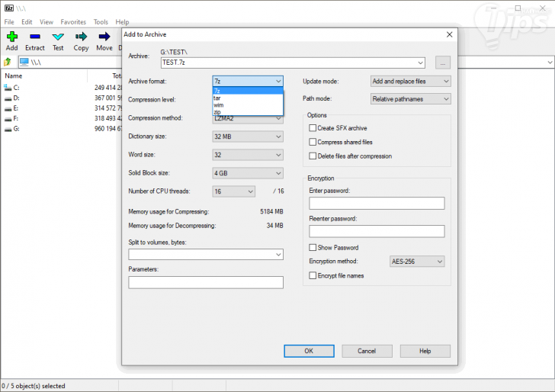Viewport: 555px width, 392px height.
Task: Click the dialog Help button
Action: point(425,351)
